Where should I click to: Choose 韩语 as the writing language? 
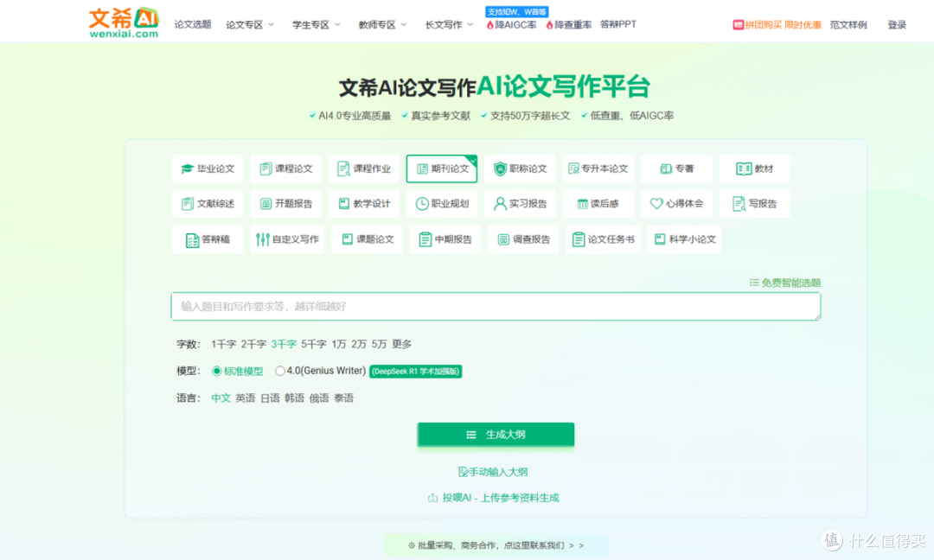tap(294, 398)
